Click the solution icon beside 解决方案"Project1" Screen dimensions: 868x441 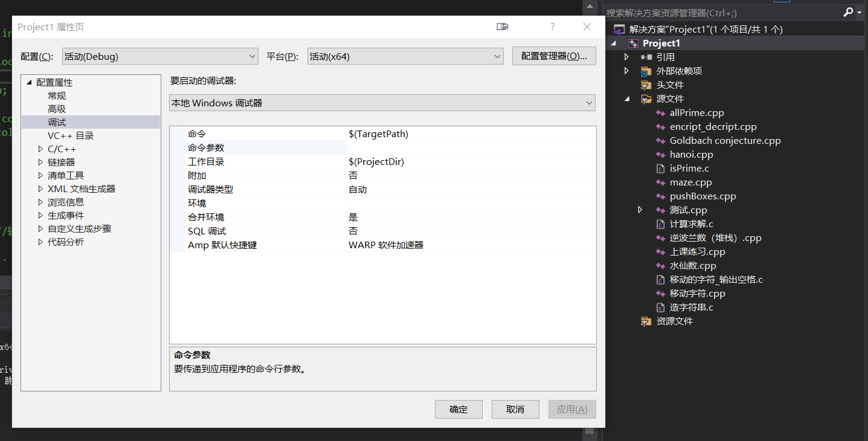(x=619, y=30)
